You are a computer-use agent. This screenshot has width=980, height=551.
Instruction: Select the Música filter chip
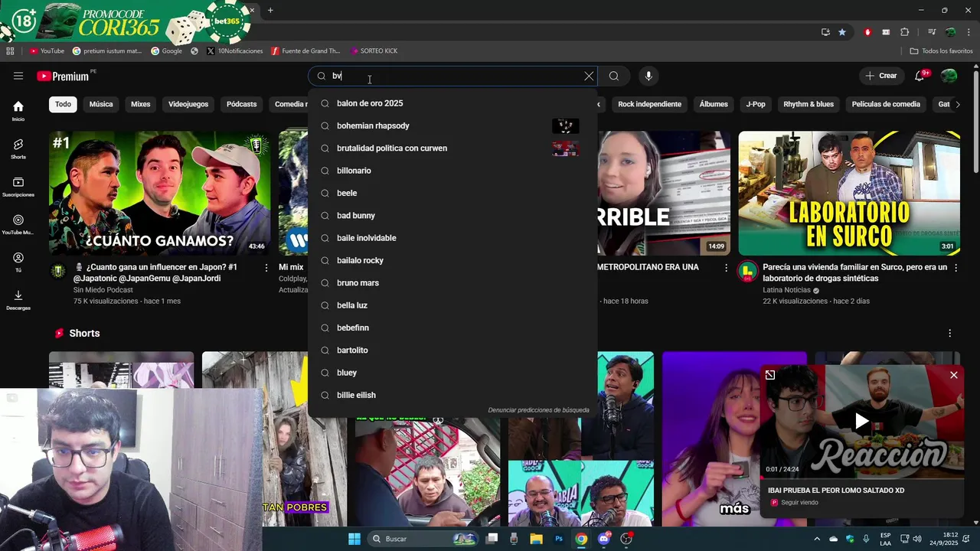click(101, 104)
